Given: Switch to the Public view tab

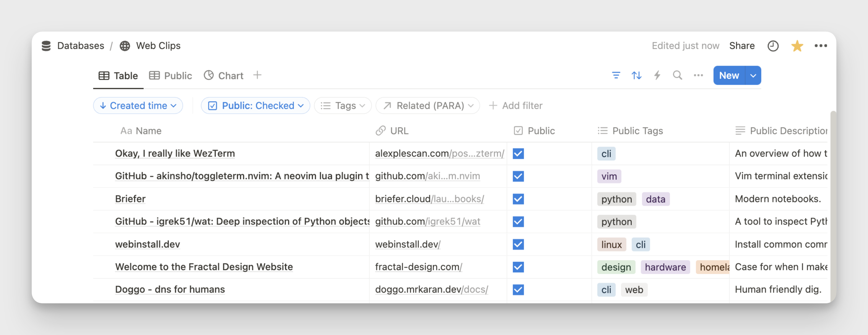Looking at the screenshot, I should [170, 76].
